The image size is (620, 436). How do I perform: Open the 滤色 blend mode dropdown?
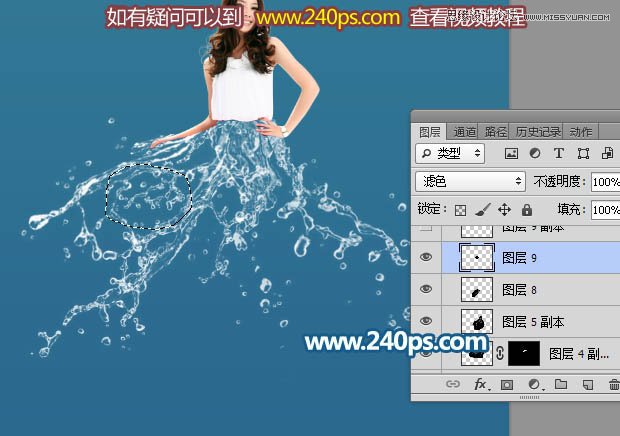[x=471, y=181]
